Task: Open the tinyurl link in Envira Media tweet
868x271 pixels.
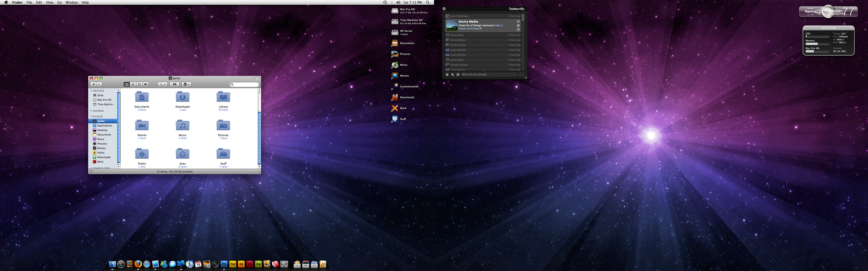Action: (x=470, y=29)
